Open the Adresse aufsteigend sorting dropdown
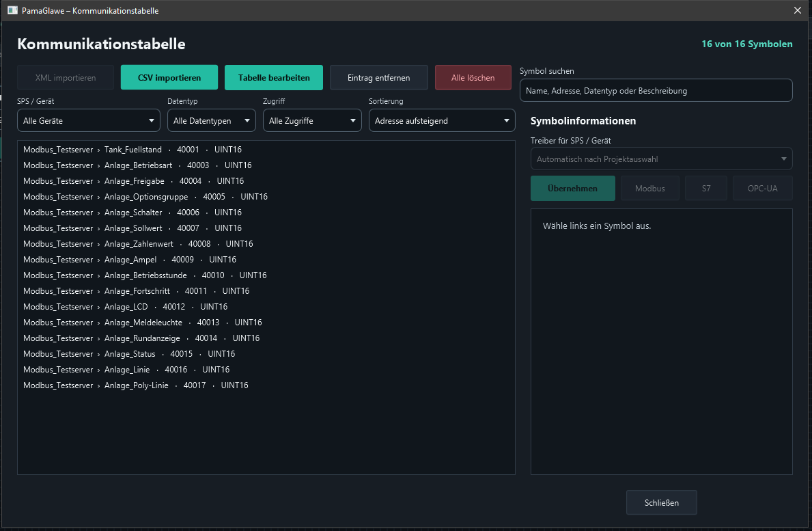The width and height of the screenshot is (812, 531). tap(442, 121)
